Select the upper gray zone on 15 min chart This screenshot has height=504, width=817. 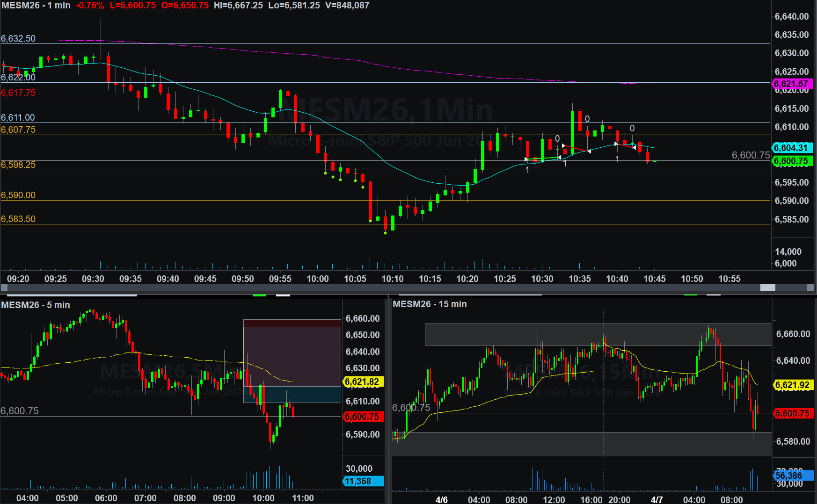coord(598,334)
